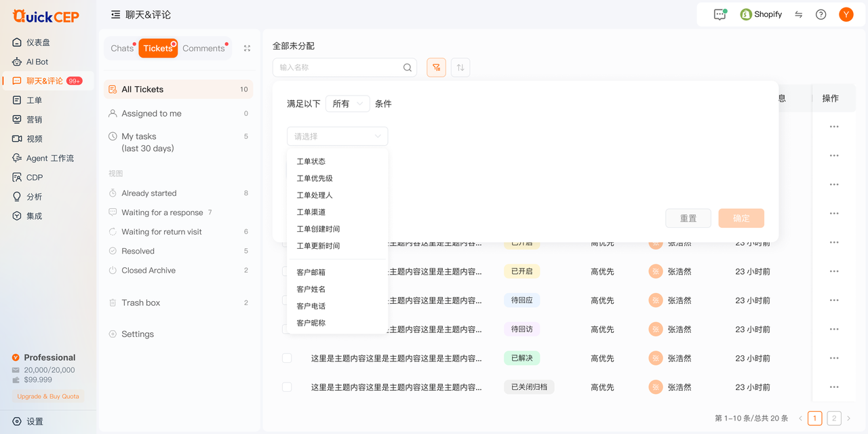The height and width of the screenshot is (434, 868).
Task: Tick the checkbox for the 已解决 ticket row
Action: pyautogui.click(x=287, y=358)
